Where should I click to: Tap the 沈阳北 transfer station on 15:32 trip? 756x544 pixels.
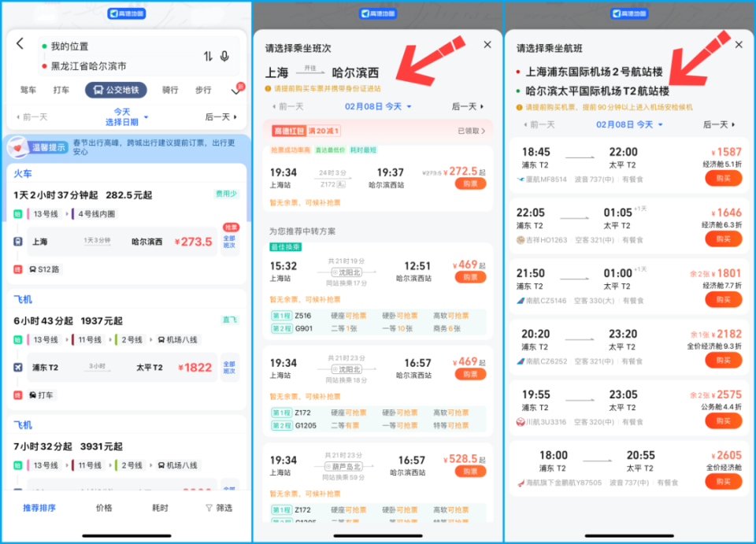click(346, 272)
